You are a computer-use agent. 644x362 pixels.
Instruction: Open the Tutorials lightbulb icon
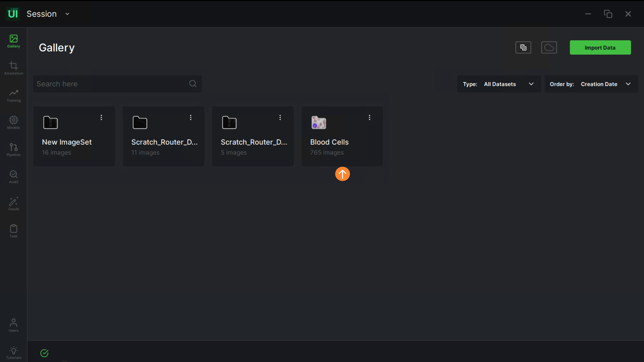13,352
